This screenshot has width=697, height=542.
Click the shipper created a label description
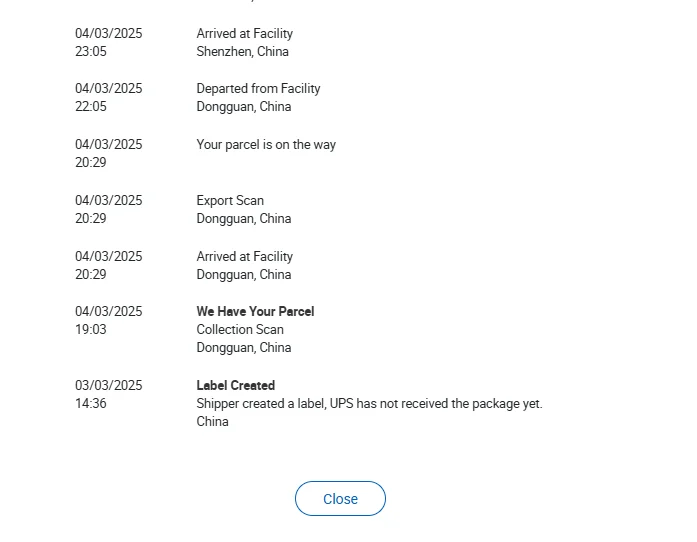point(369,403)
